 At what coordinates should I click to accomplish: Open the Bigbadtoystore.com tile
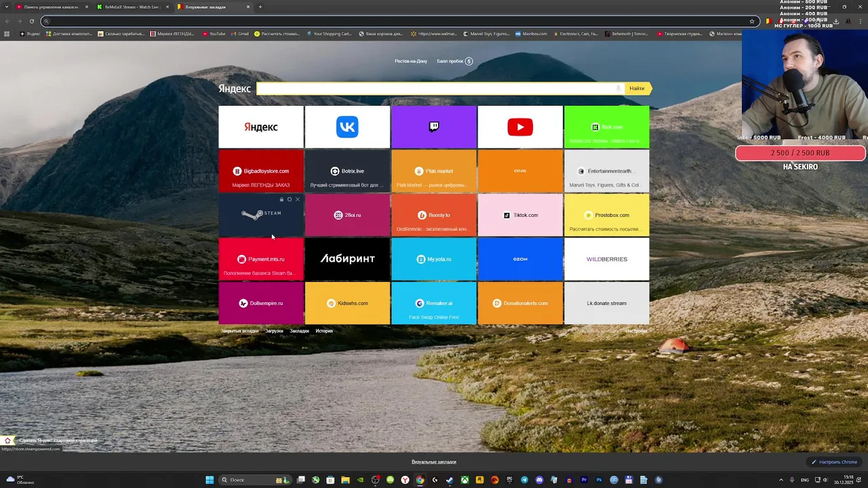(261, 171)
